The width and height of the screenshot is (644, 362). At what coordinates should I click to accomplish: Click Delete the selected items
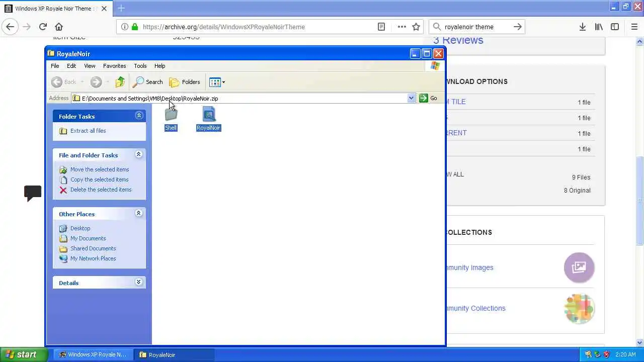click(x=101, y=190)
